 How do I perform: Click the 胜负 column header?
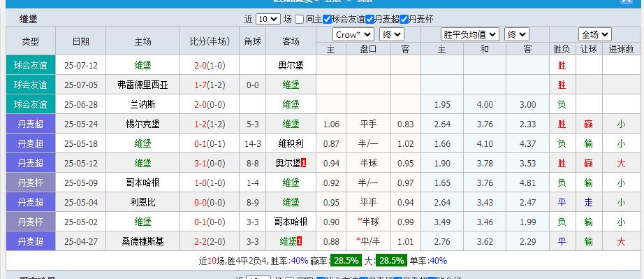pyautogui.click(x=562, y=50)
